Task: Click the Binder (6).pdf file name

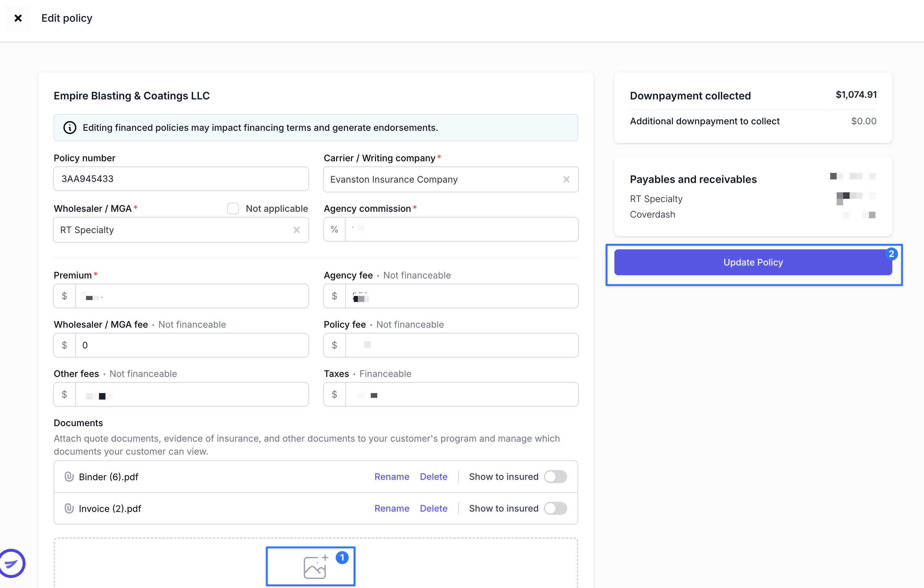Action: click(109, 477)
